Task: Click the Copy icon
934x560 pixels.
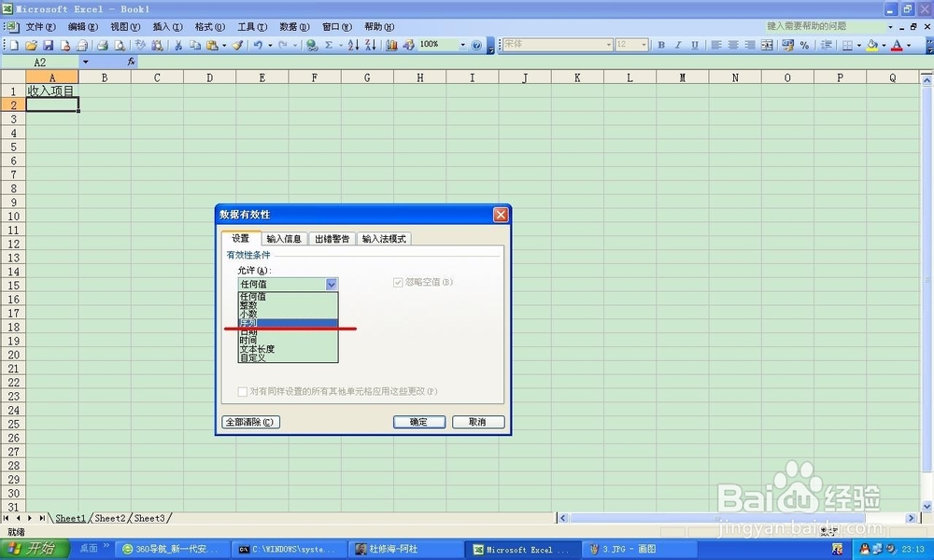Action: (195, 45)
